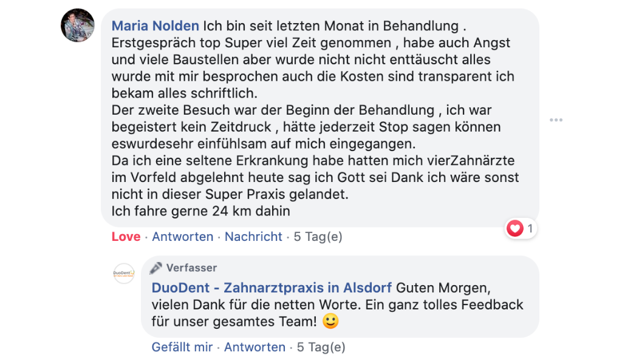Open timestamp of the DuoDent reply

pos(321,347)
